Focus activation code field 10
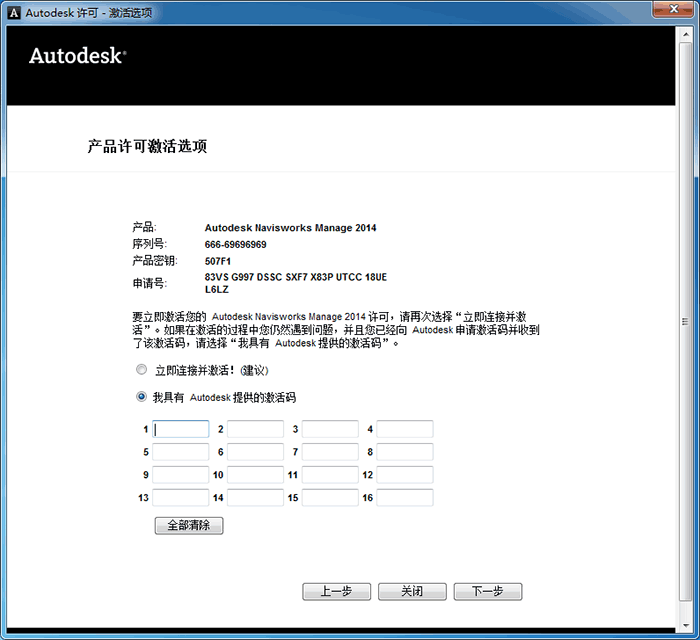 point(255,475)
